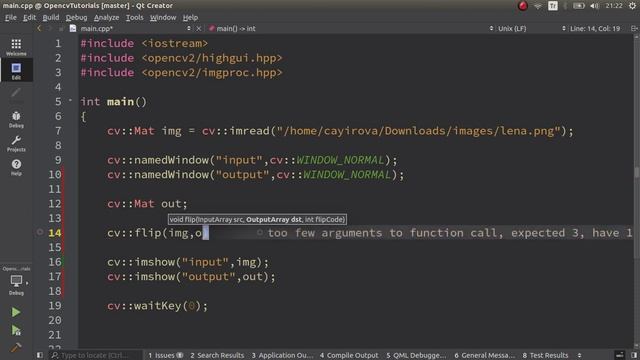Toggle progress details button in status bar
The width and height of the screenshot is (640, 360).
(x=620, y=355)
